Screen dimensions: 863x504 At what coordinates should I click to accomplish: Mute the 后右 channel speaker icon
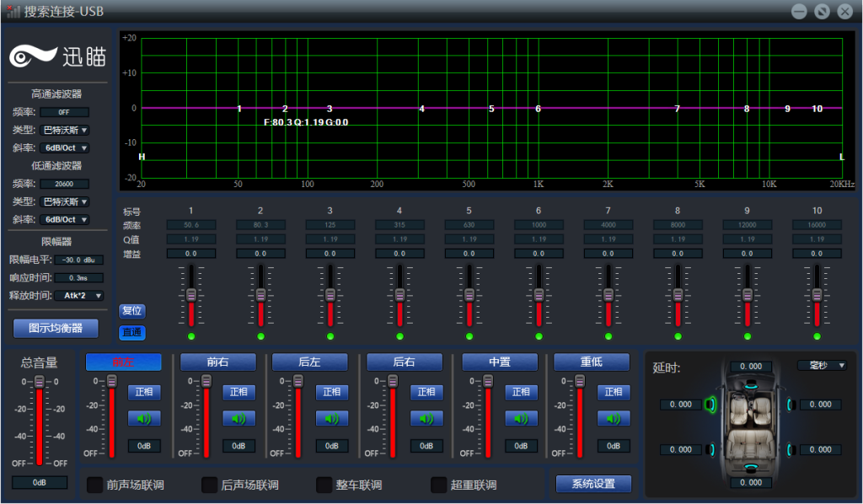coord(426,419)
